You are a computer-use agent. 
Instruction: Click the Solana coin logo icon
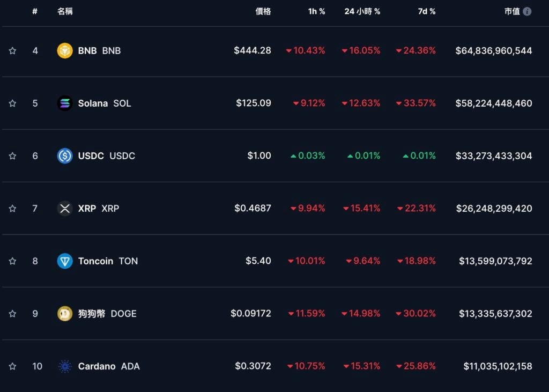click(65, 103)
